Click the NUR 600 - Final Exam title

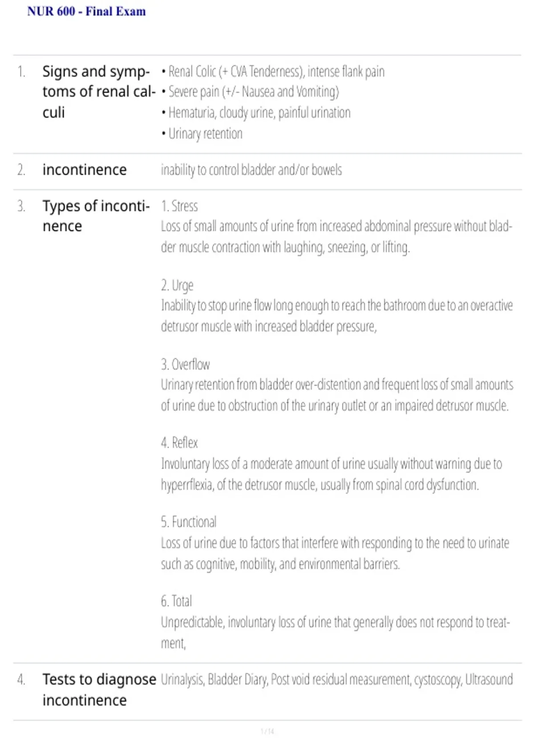pyautogui.click(x=86, y=12)
